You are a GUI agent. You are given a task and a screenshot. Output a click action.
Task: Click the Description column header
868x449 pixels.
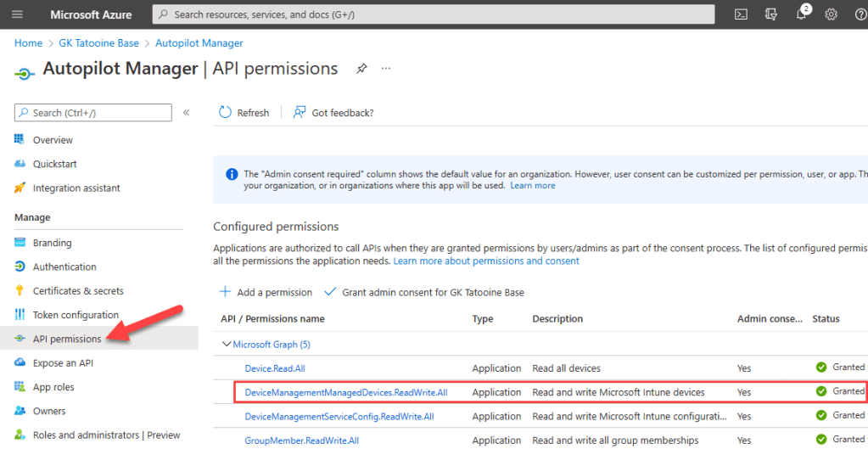(x=557, y=318)
